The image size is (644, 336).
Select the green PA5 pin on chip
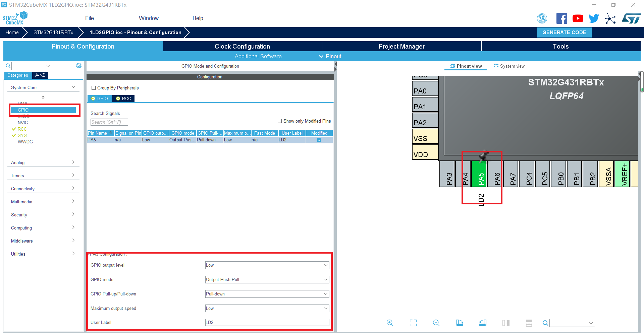(x=479, y=174)
